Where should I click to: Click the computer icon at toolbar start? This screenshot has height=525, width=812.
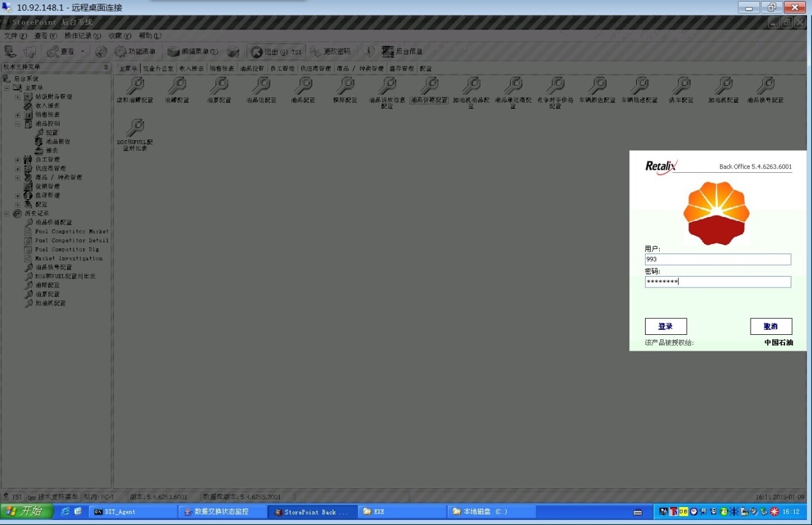click(10, 51)
